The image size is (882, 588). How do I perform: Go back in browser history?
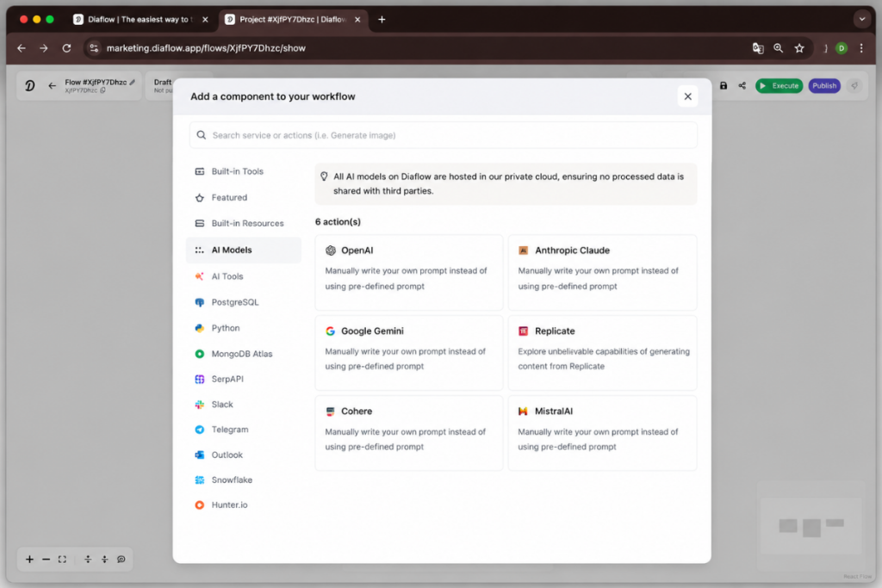tap(22, 48)
